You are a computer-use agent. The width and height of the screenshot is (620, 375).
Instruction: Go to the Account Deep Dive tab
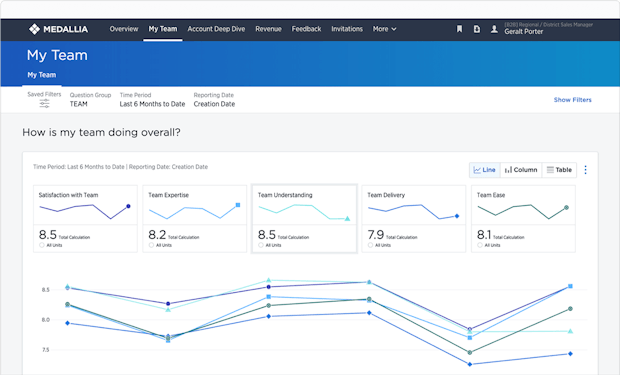(x=216, y=29)
